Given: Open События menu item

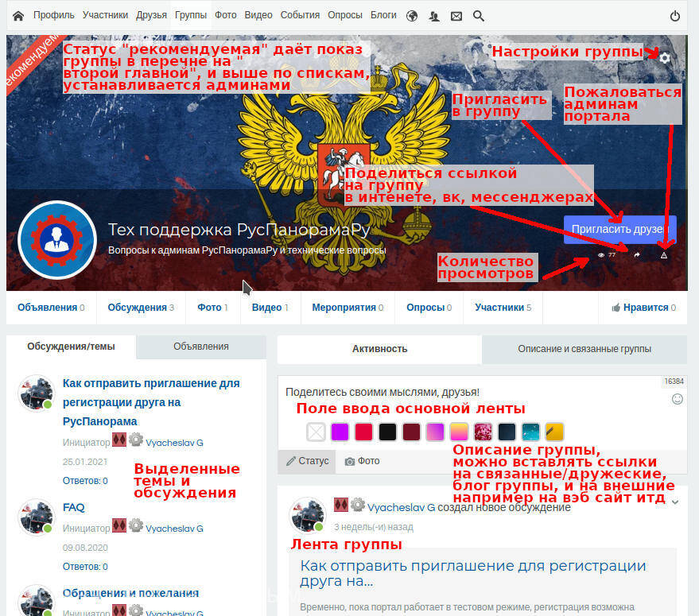Looking at the screenshot, I should [300, 15].
